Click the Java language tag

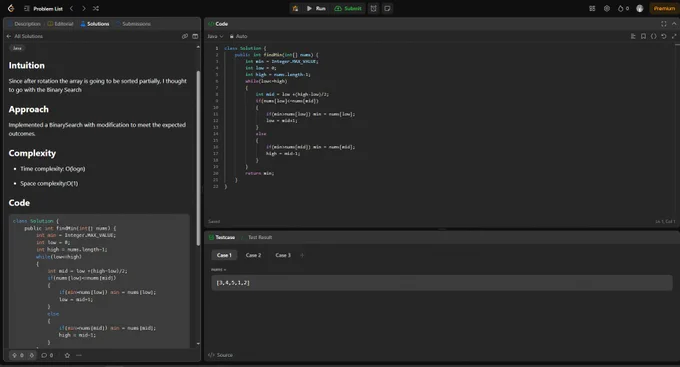17,48
